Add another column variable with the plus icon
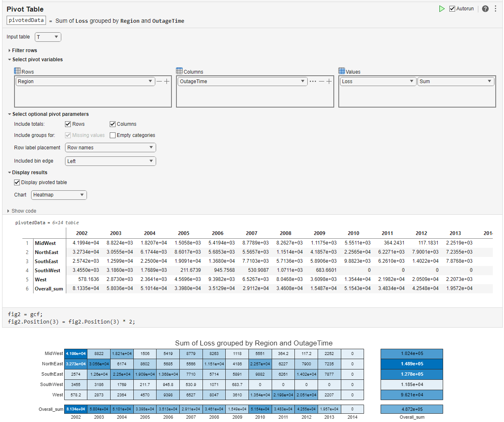504x422 pixels. (x=329, y=81)
